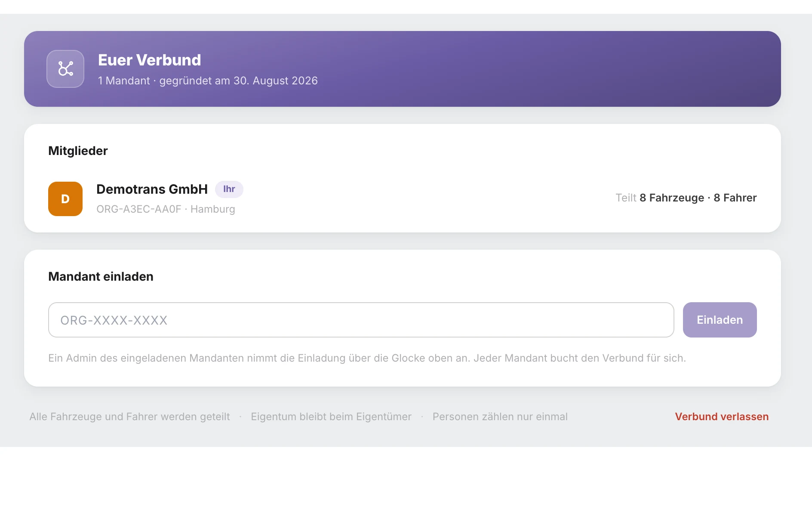812x508 pixels.
Task: Click 'Eigentum bleibt beim Eigentümer' text
Action: [331, 417]
